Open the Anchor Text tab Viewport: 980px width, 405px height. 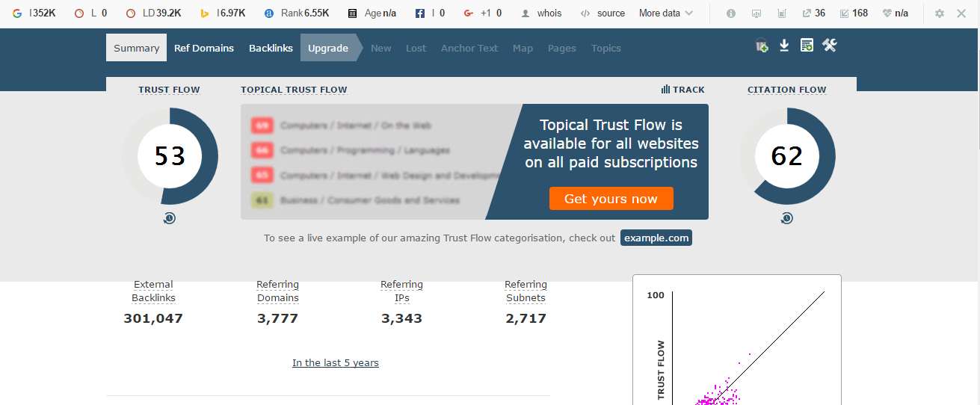click(x=469, y=48)
